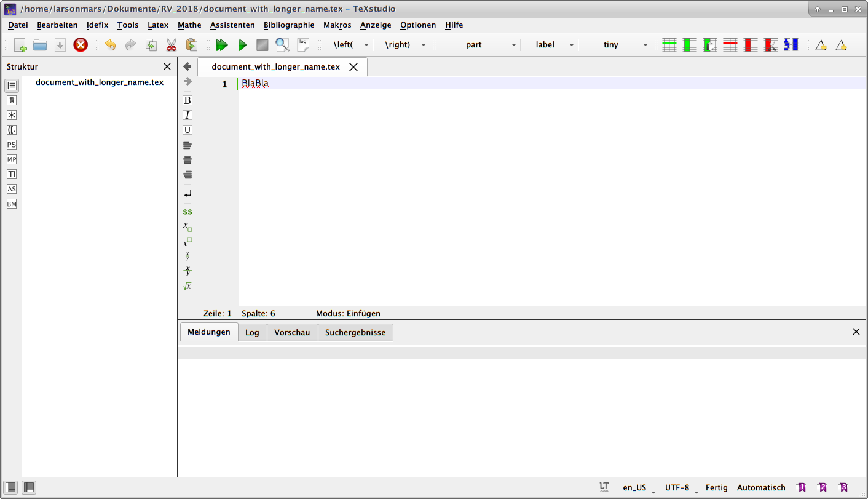Open the log viewer via the log toolbar icon

(302, 43)
